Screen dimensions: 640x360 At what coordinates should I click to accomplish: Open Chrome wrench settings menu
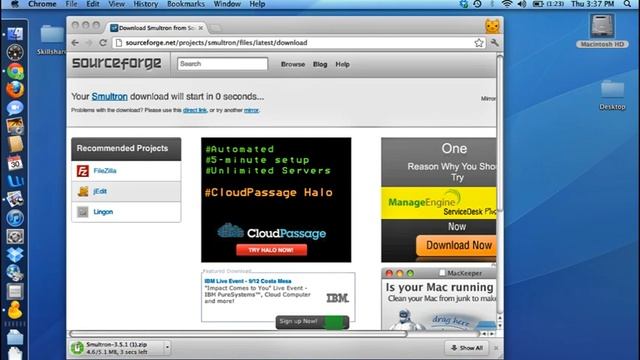point(495,43)
